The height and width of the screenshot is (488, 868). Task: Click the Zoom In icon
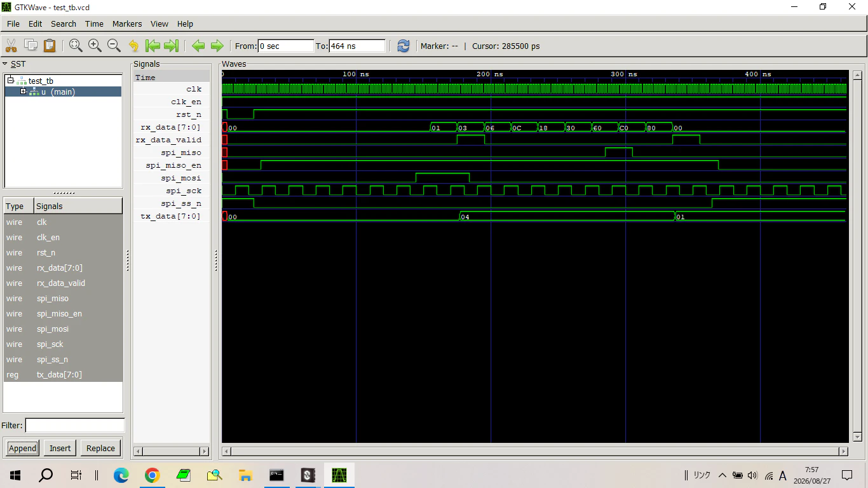click(x=95, y=46)
